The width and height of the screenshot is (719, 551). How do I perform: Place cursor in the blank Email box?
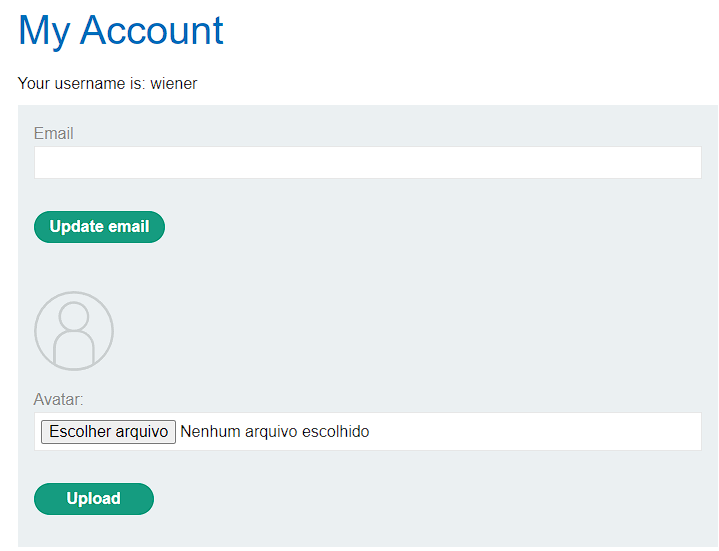(x=368, y=162)
